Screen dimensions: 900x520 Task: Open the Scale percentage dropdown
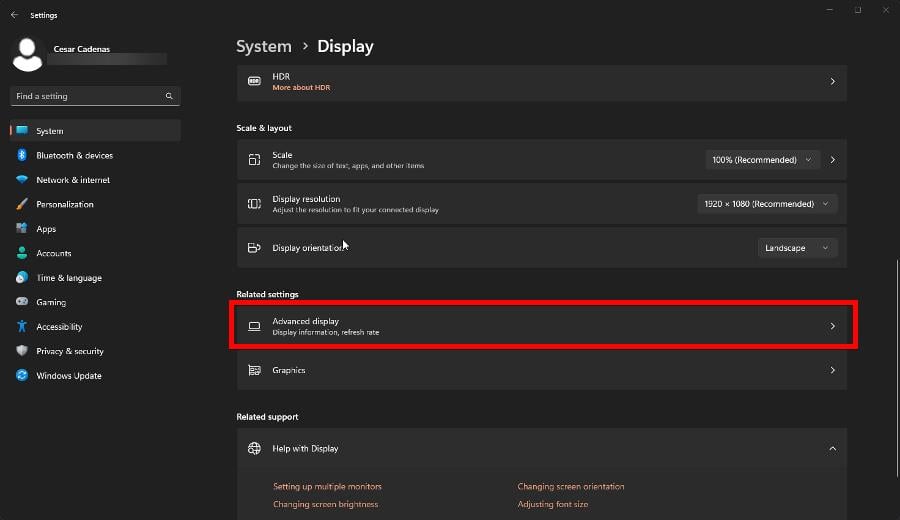(762, 160)
